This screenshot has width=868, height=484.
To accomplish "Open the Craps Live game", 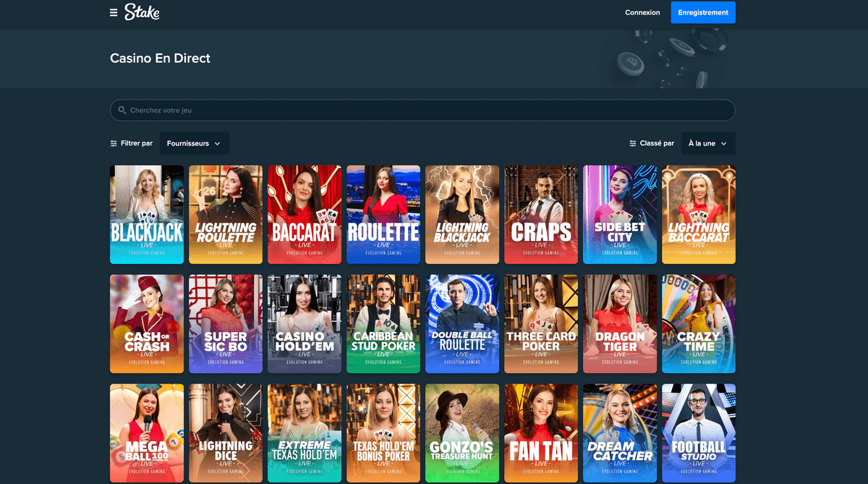I will [541, 215].
